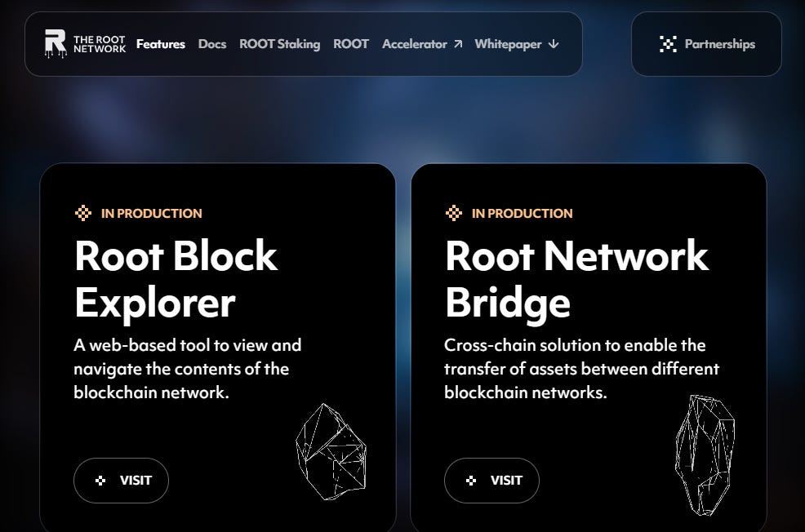Open the Docs navigation item
This screenshot has width=805, height=532.
[x=212, y=44]
